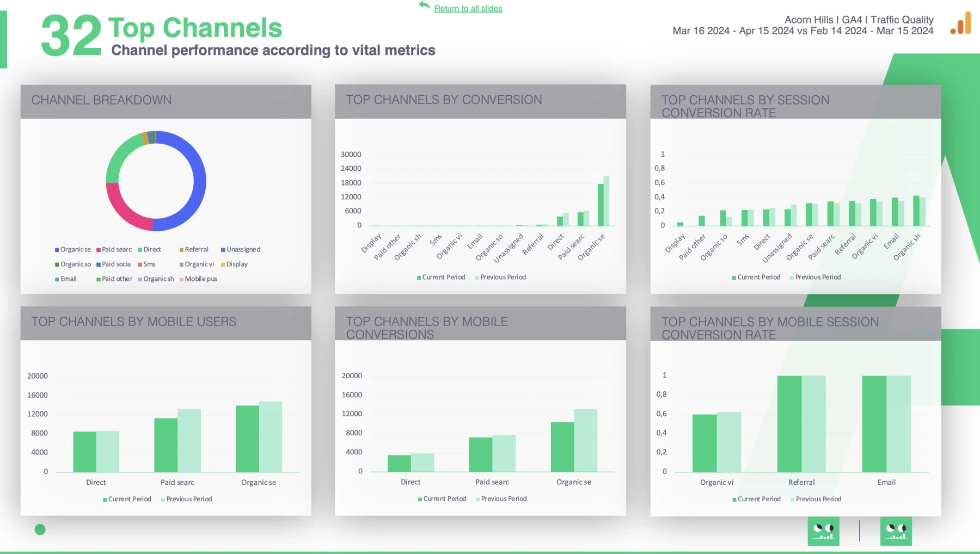The height and width of the screenshot is (554, 980).
Task: Click the Paid searc label in Mobile Users chart
Action: [x=177, y=483]
